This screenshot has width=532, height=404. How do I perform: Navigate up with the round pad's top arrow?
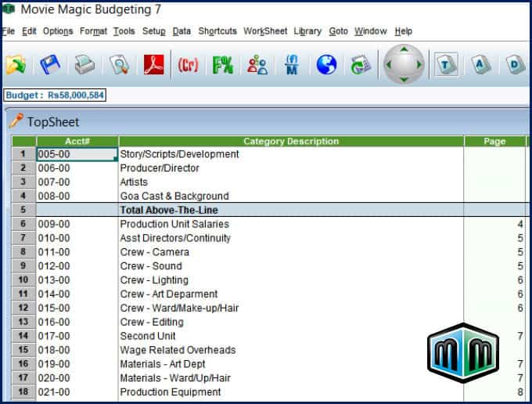click(x=404, y=49)
